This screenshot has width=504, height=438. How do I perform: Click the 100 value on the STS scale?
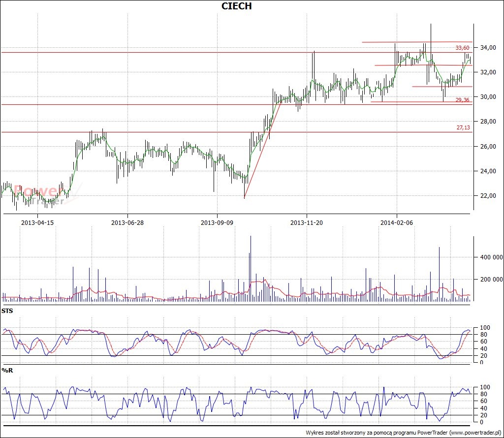coord(485,328)
